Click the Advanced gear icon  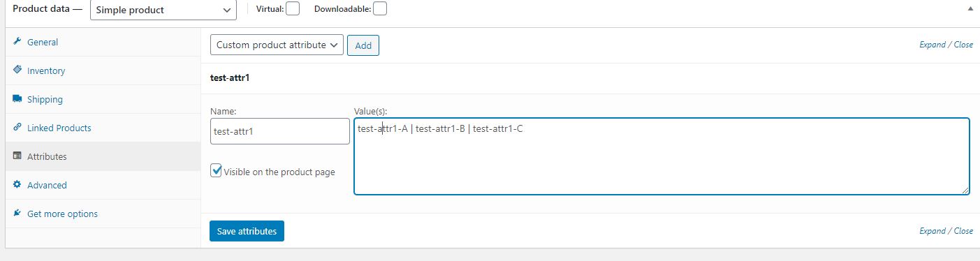[17, 185]
